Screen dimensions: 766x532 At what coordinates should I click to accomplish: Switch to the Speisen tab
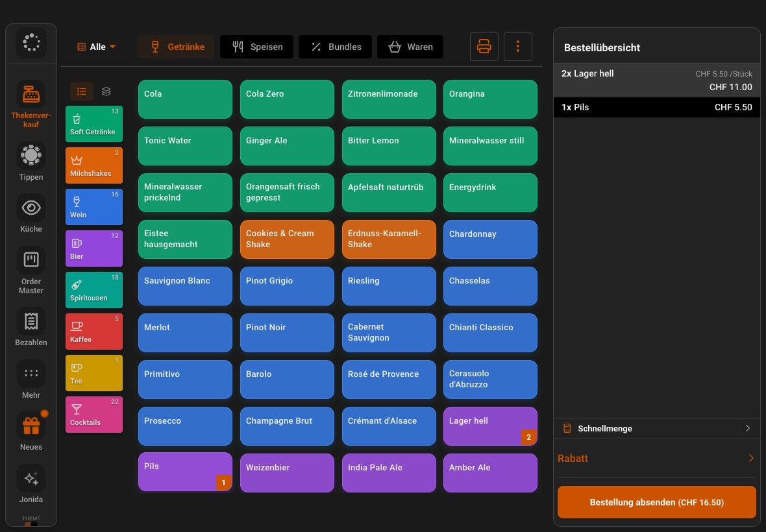click(257, 47)
